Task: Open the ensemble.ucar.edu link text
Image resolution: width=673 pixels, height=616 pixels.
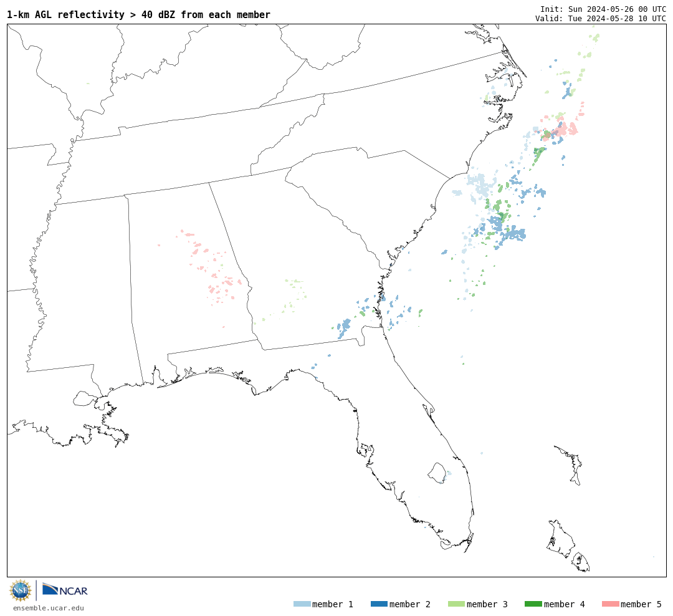Action: pos(49,608)
